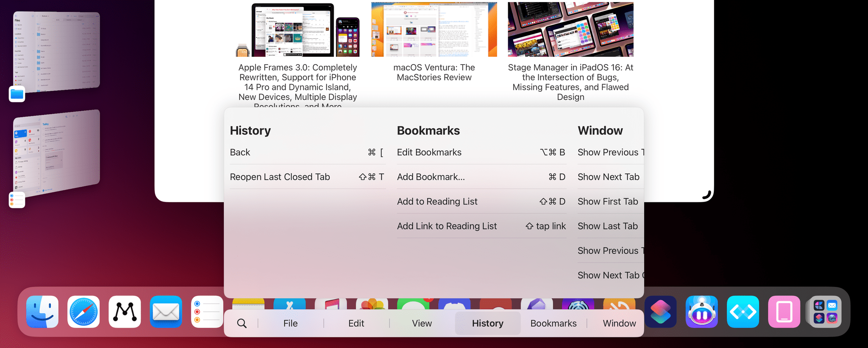Launch the Shortcuts app from the Dock
This screenshot has width=868, height=348.
660,312
